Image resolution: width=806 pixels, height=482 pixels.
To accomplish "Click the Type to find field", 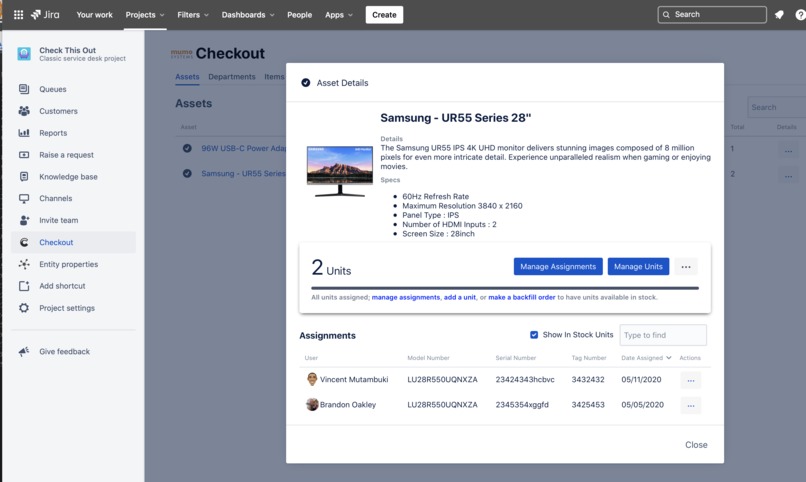I will tap(663, 335).
